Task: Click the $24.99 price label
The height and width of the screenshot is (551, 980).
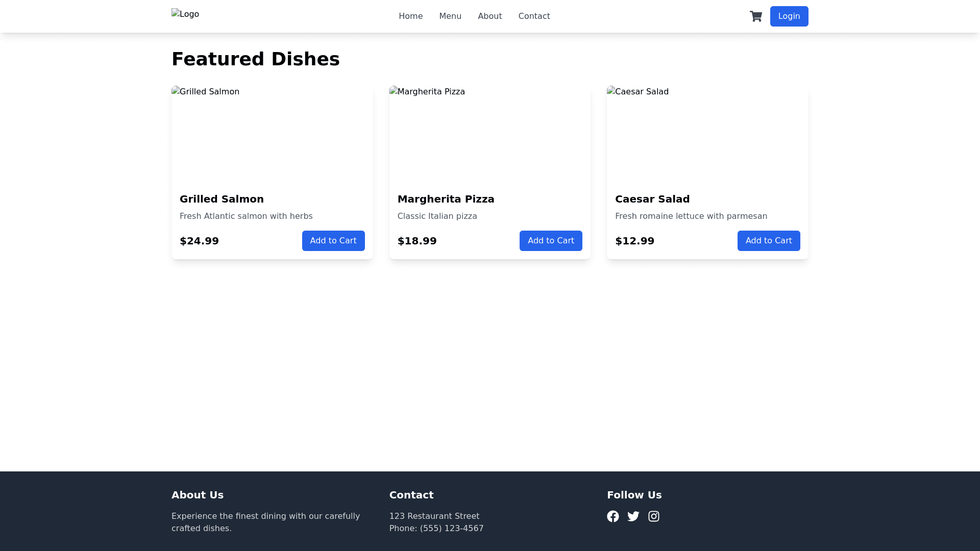Action: pyautogui.click(x=199, y=240)
